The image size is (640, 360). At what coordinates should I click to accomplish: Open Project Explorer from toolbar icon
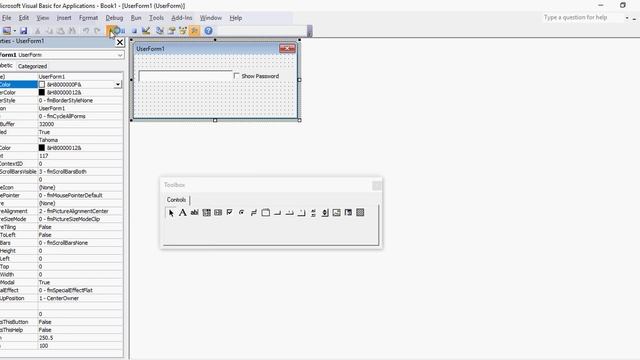[160, 31]
